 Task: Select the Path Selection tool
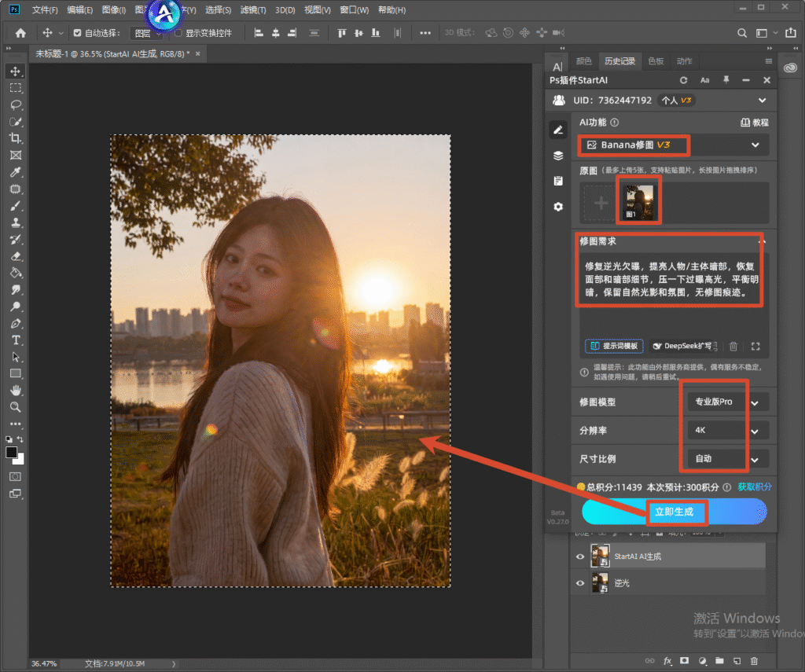tap(16, 358)
